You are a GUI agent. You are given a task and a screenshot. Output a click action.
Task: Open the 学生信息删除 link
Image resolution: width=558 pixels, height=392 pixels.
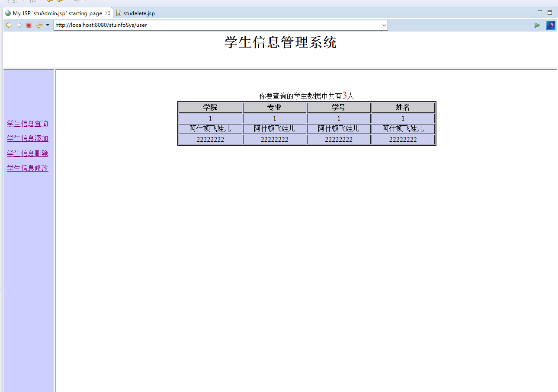click(27, 153)
